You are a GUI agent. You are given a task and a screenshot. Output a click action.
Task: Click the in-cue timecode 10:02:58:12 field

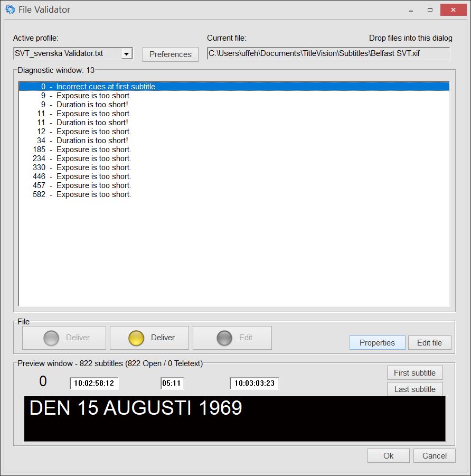(94, 383)
